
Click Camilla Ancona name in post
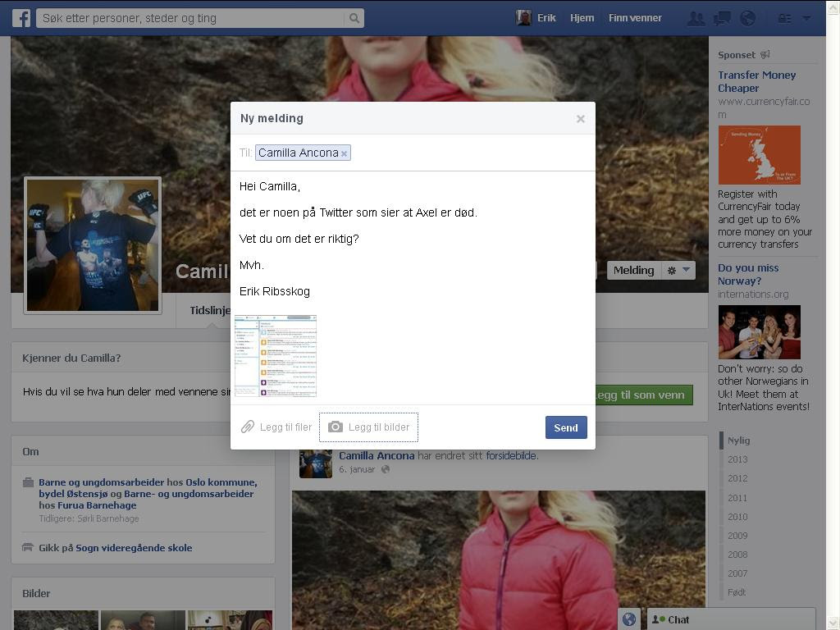click(x=377, y=456)
